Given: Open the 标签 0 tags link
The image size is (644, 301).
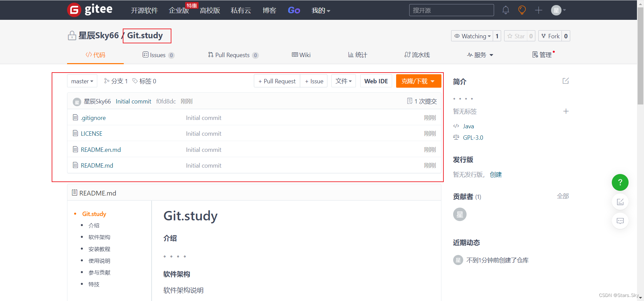Looking at the screenshot, I should (144, 81).
